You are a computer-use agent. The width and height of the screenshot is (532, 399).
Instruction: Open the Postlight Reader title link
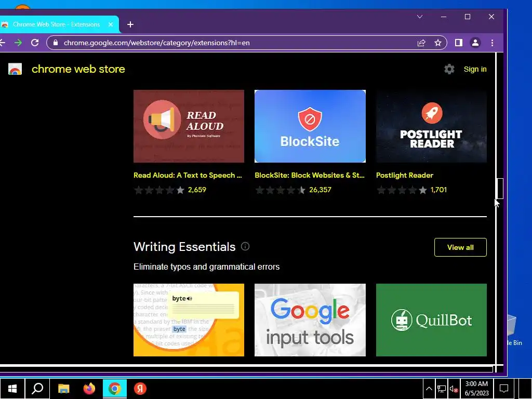(404, 176)
